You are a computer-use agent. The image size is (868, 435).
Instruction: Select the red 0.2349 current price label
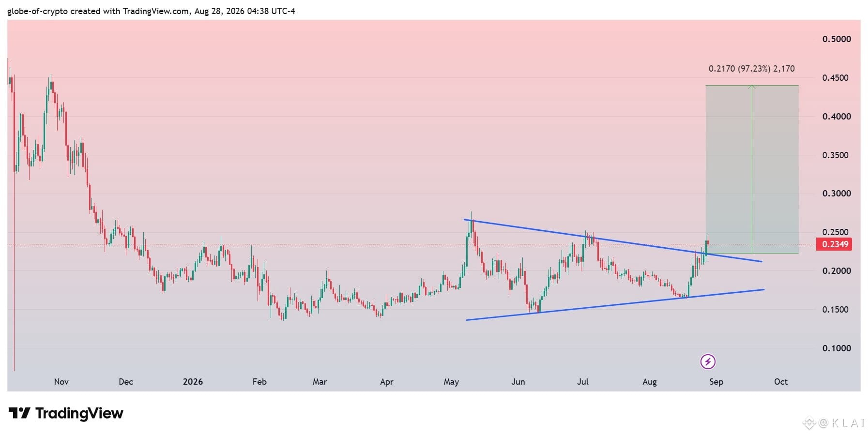834,244
